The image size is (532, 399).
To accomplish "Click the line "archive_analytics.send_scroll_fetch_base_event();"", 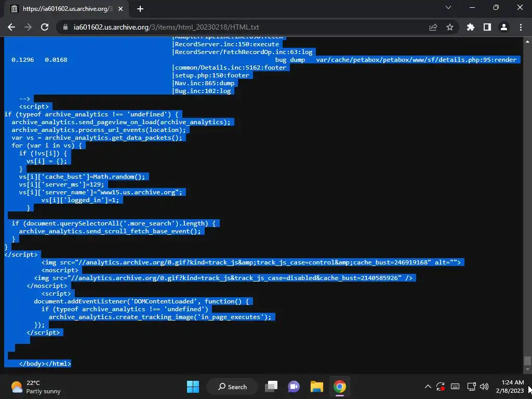I will (x=110, y=231).
